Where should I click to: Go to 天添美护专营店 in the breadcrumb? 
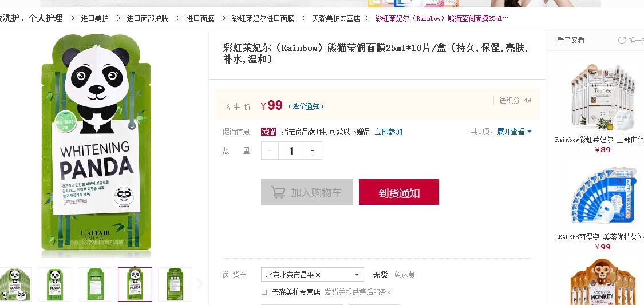click(x=336, y=18)
